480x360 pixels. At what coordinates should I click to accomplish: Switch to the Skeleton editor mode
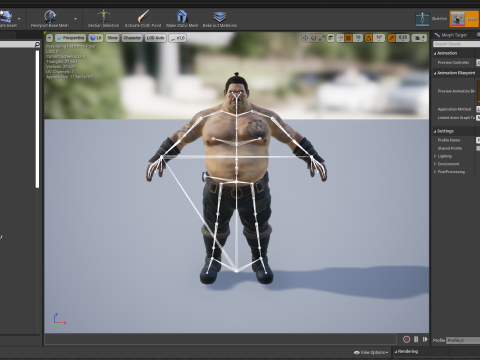click(431, 19)
